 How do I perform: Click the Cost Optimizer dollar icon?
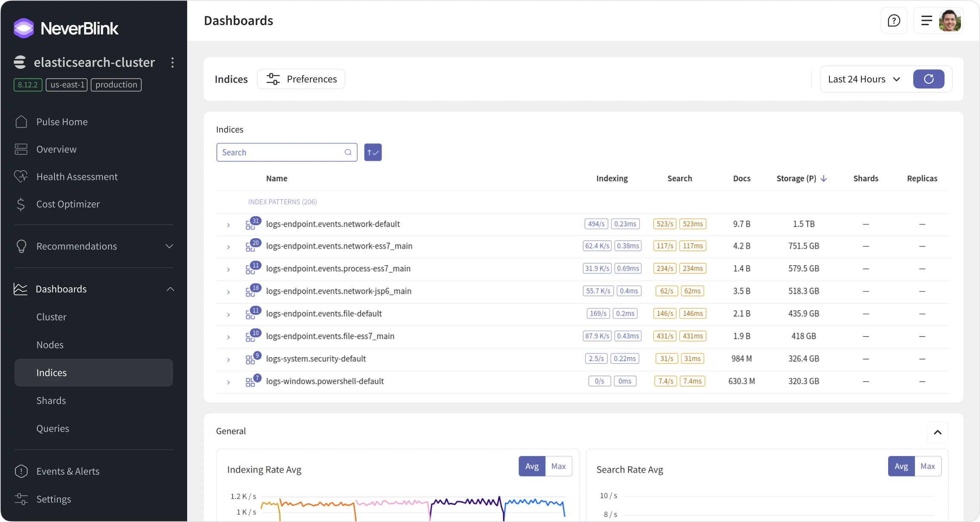pyautogui.click(x=21, y=204)
